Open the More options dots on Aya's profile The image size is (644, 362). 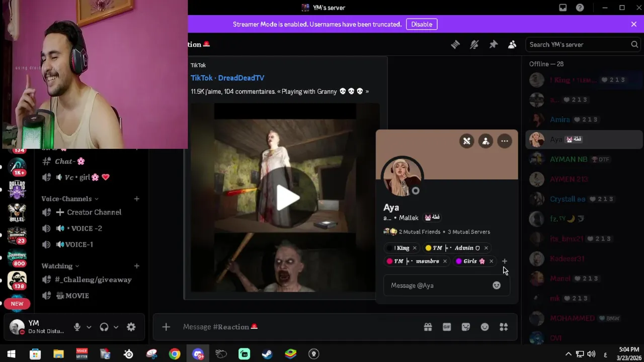[x=504, y=141]
